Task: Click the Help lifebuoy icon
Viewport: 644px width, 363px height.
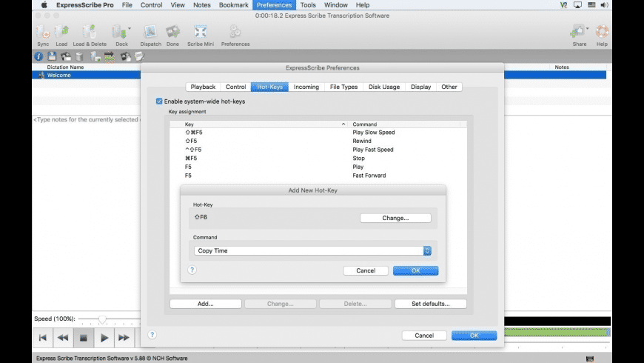Action: [x=601, y=33]
